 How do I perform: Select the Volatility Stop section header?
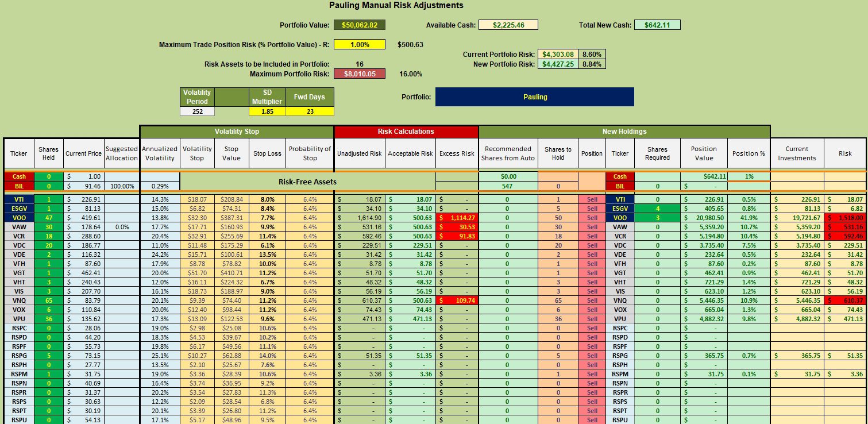(237, 132)
